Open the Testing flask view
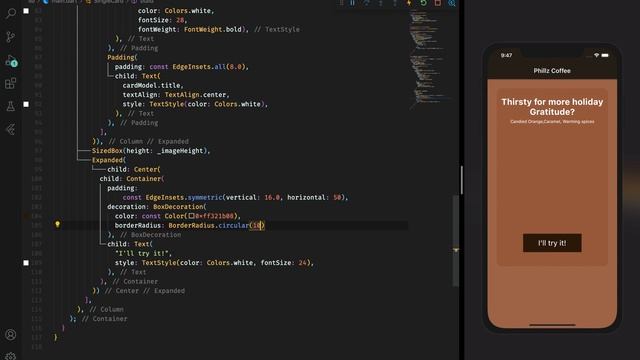The width and height of the screenshot is (640, 360). [11, 107]
